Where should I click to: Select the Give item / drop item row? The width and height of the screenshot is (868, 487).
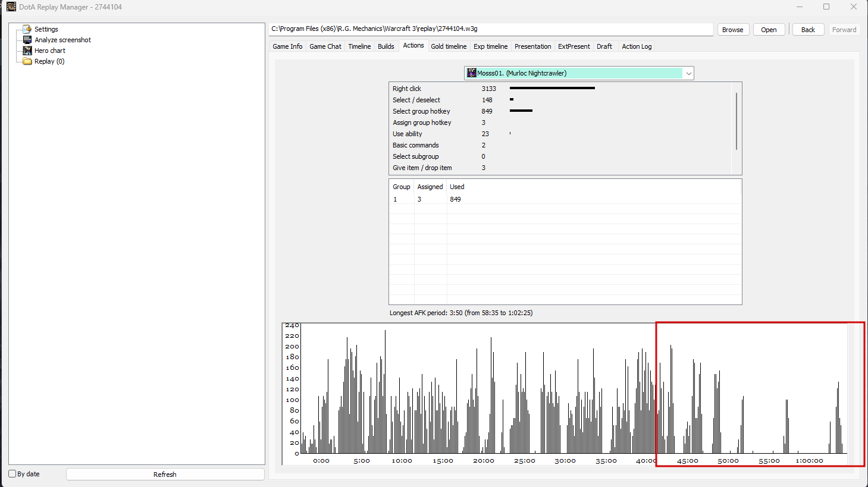coord(561,168)
